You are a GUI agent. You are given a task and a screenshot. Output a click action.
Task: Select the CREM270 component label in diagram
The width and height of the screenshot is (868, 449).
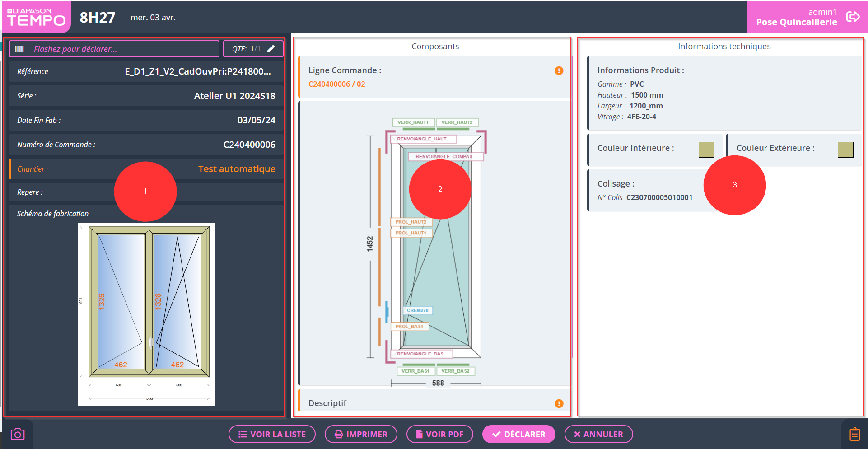[417, 310]
